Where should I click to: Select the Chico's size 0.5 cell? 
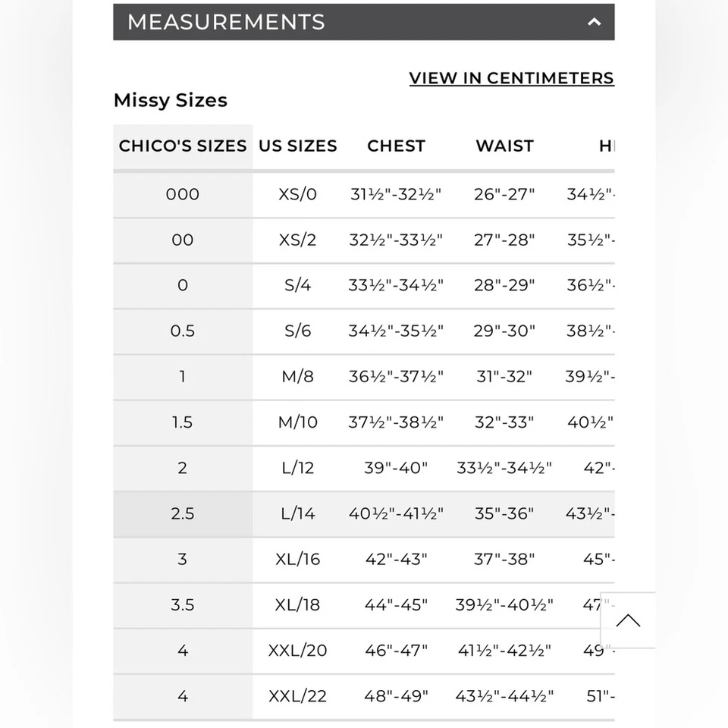tap(183, 331)
